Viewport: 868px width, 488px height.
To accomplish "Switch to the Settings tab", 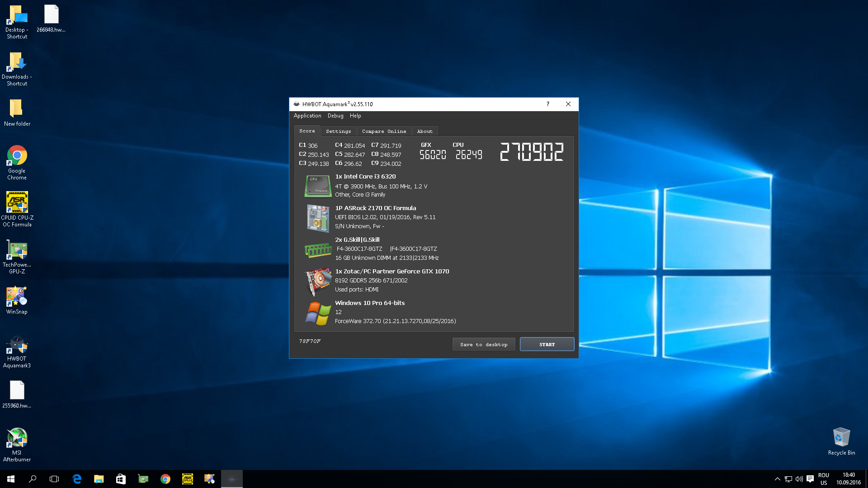I will coord(338,131).
